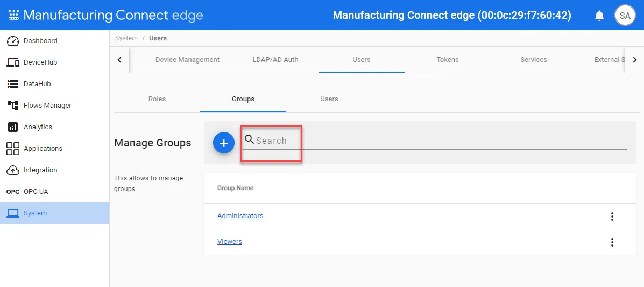This screenshot has width=644, height=287.
Task: Open options menu for Administrators row
Action: pyautogui.click(x=612, y=216)
